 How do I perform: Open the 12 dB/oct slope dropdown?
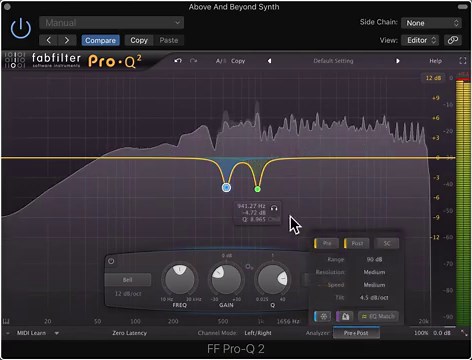click(x=128, y=294)
